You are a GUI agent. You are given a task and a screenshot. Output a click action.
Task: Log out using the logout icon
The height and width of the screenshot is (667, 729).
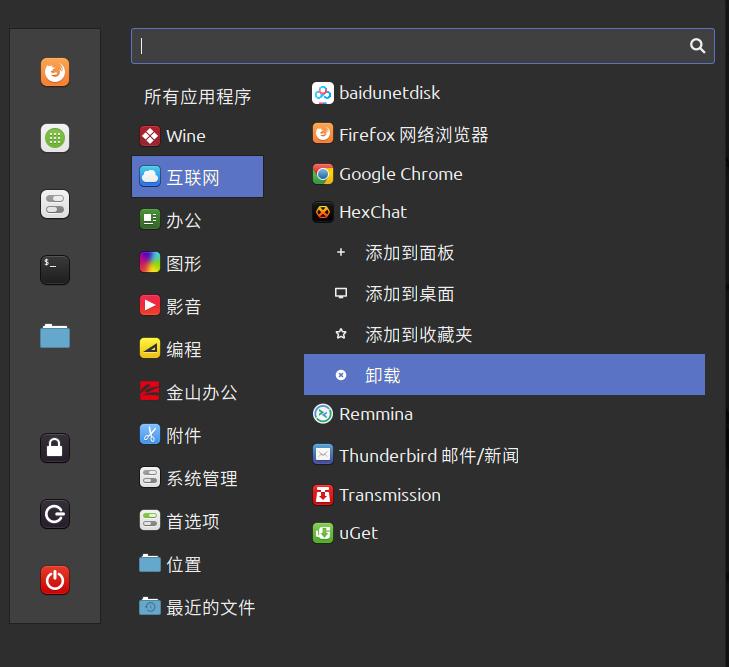55,514
